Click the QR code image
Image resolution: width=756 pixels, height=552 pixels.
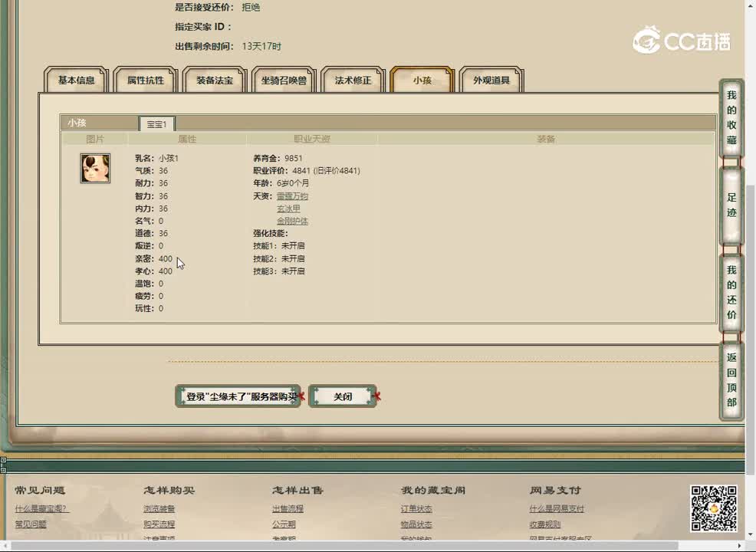pos(713,508)
